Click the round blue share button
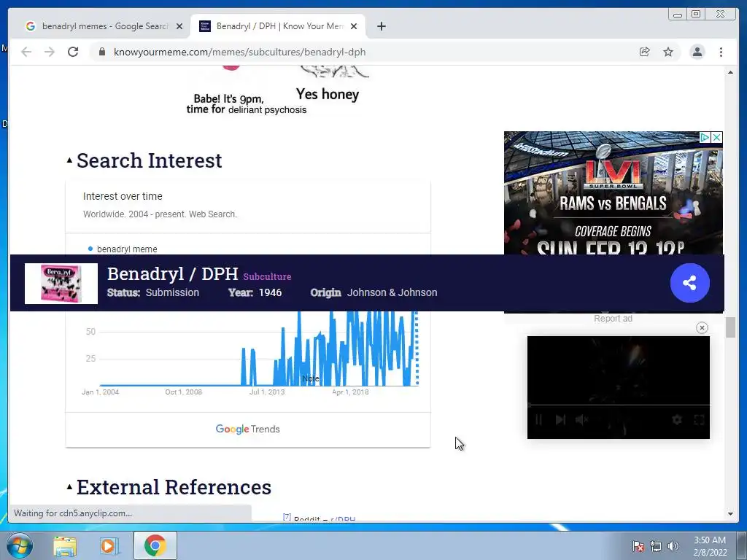 690,283
